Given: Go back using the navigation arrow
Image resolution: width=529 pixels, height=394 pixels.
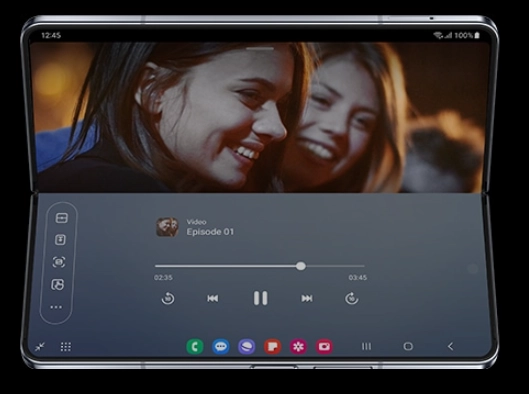Looking at the screenshot, I should 450,346.
